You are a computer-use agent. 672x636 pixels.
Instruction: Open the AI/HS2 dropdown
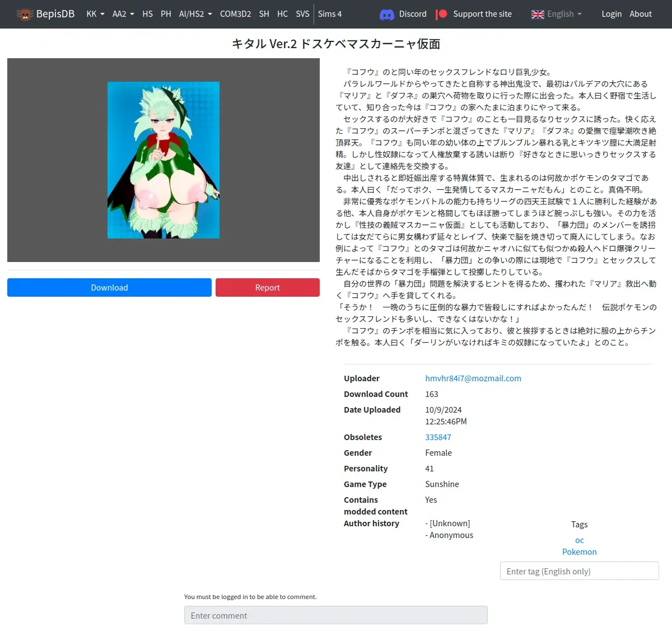195,14
